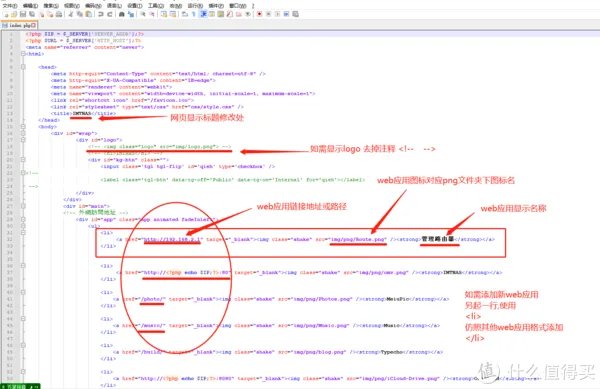Open Find with the binoculars icon
Viewport: 600px width, 389px height.
[x=121, y=14]
